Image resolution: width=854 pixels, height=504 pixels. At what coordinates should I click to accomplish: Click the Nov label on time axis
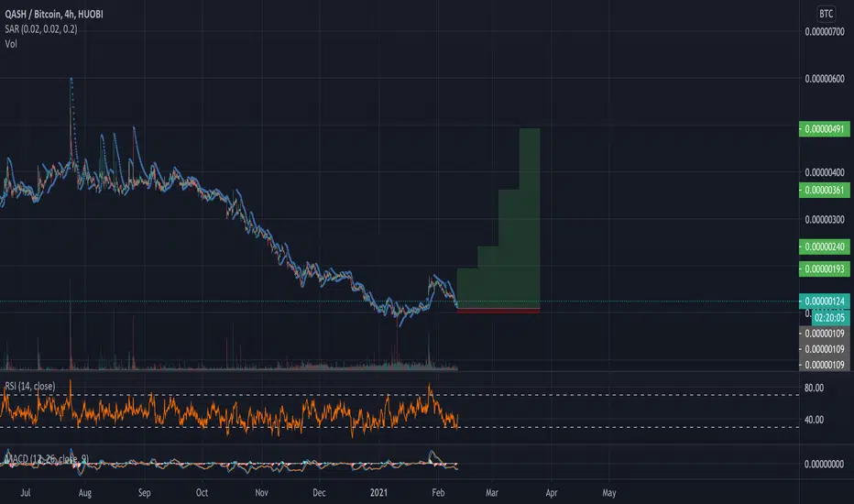click(x=261, y=493)
